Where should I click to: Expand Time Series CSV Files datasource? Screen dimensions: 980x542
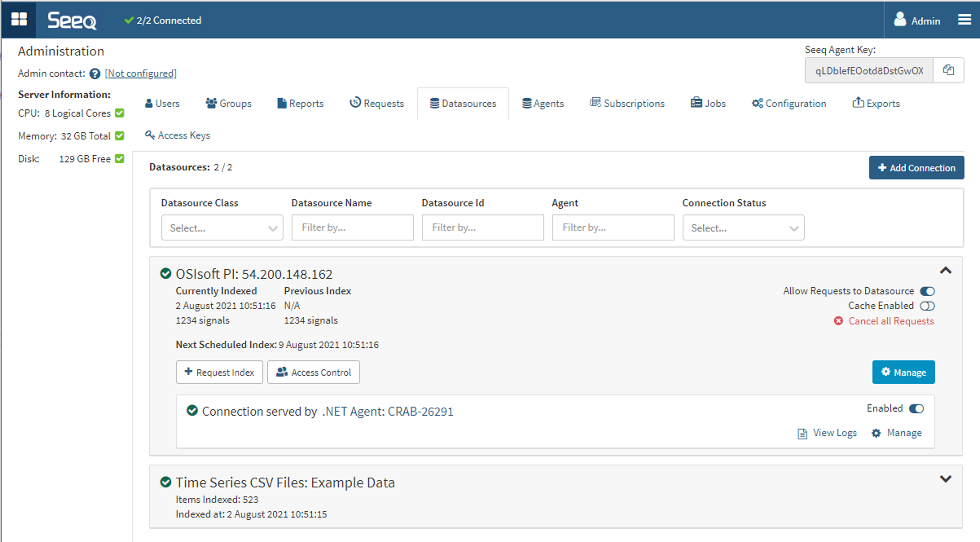(x=945, y=479)
